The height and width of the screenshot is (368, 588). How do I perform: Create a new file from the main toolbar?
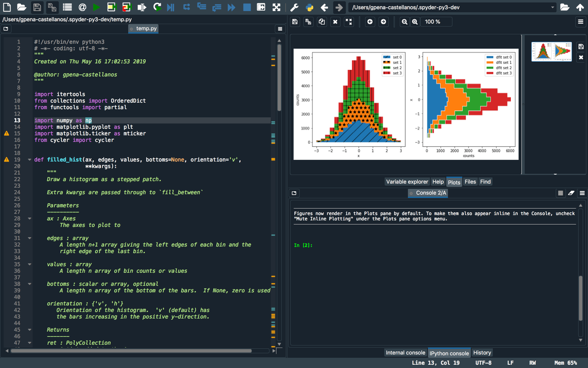(7, 7)
